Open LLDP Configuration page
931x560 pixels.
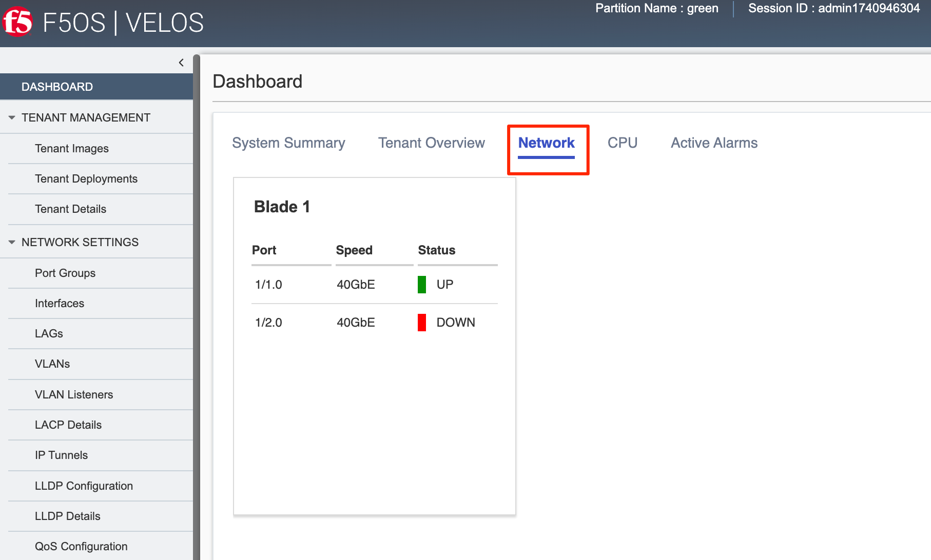[84, 486]
